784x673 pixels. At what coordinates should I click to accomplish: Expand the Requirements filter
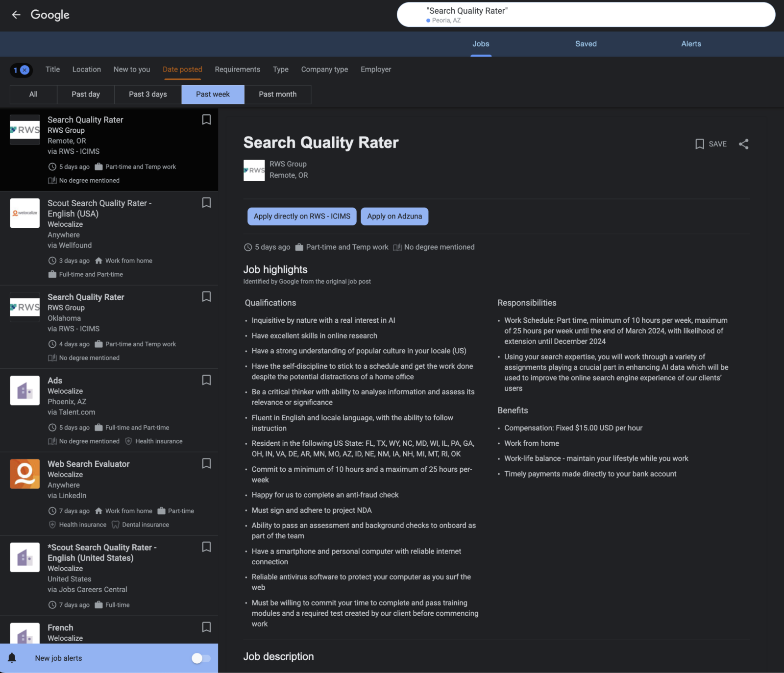click(x=238, y=70)
